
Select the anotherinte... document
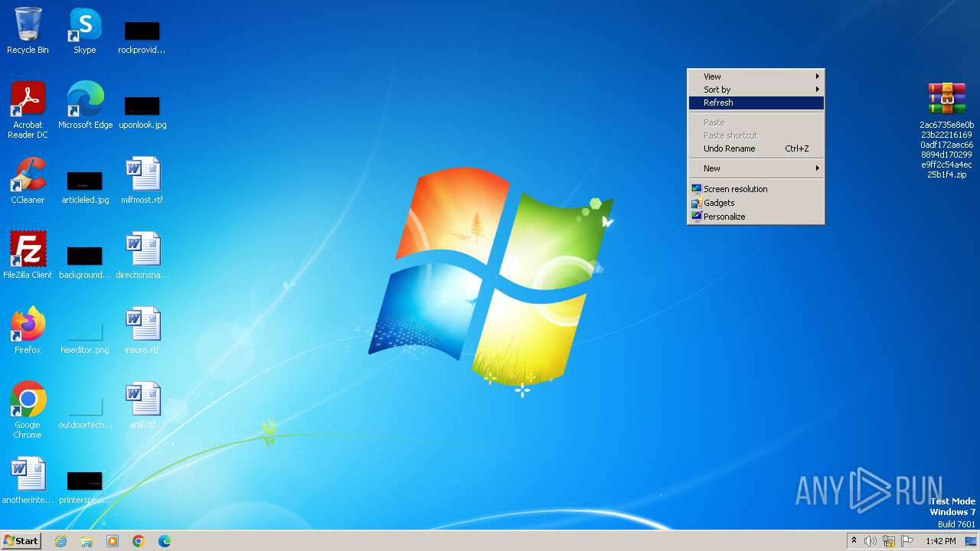[x=28, y=481]
